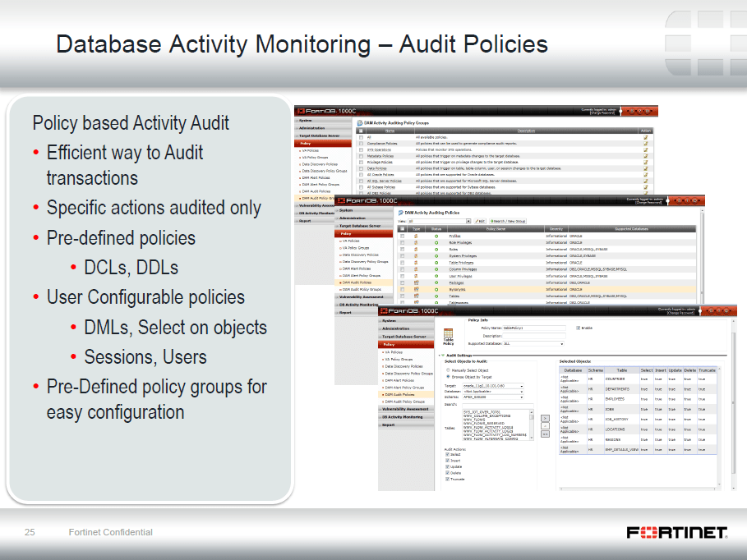The height and width of the screenshot is (560, 747).
Task: Click the << remove all tables button
Action: coord(545,434)
